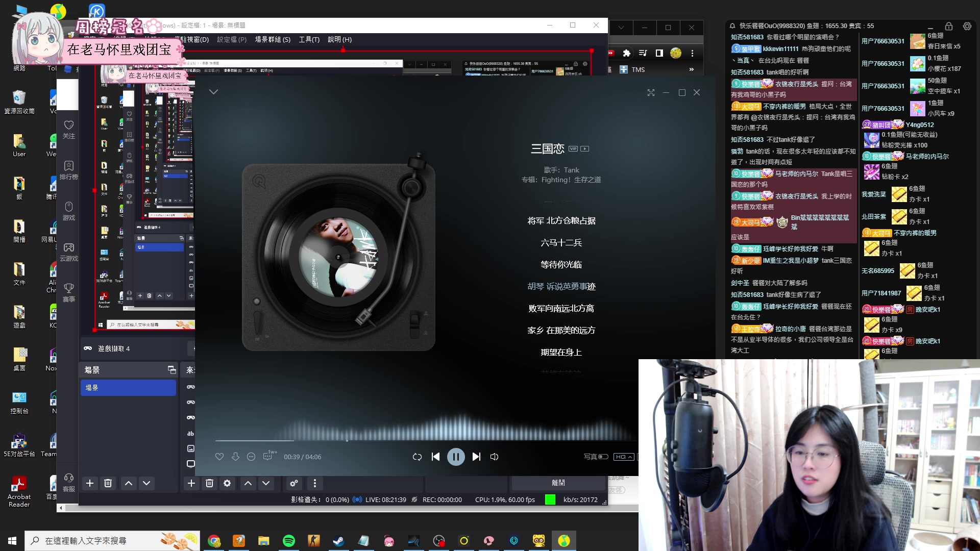Toggle mute on music player
The width and height of the screenshot is (980, 551).
point(494,457)
